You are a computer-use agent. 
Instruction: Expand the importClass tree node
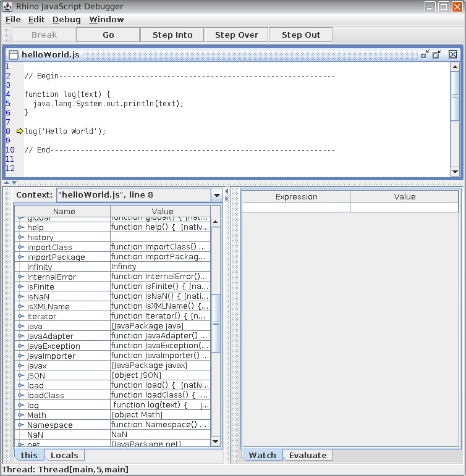pos(20,247)
